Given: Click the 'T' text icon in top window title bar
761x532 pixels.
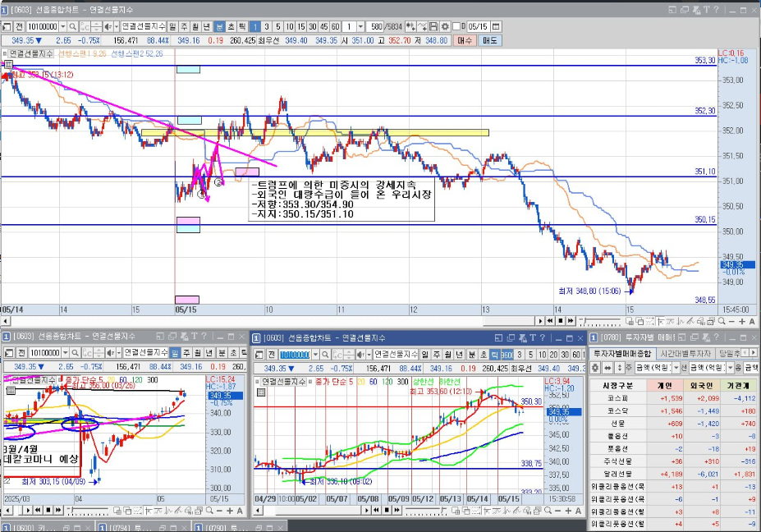Looking at the screenshot, I should (707, 9).
